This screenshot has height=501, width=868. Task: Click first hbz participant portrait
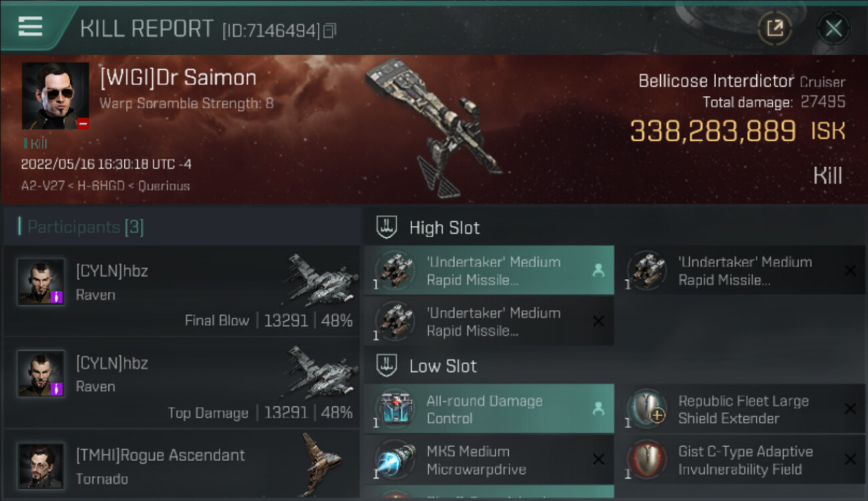[41, 283]
